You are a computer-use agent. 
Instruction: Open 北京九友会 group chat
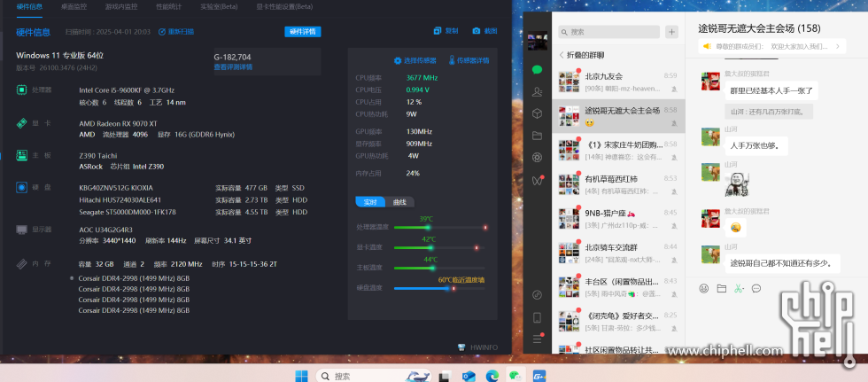coord(618,82)
